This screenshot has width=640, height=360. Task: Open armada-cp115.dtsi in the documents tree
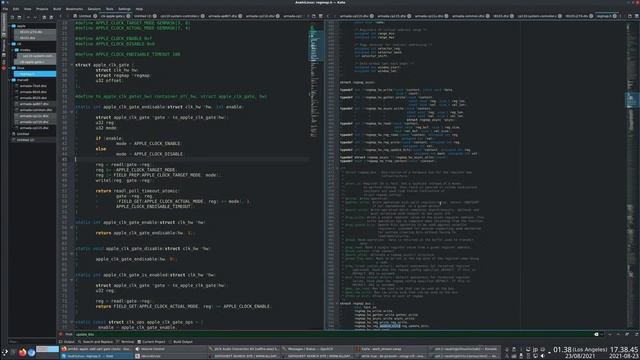(x=35, y=128)
